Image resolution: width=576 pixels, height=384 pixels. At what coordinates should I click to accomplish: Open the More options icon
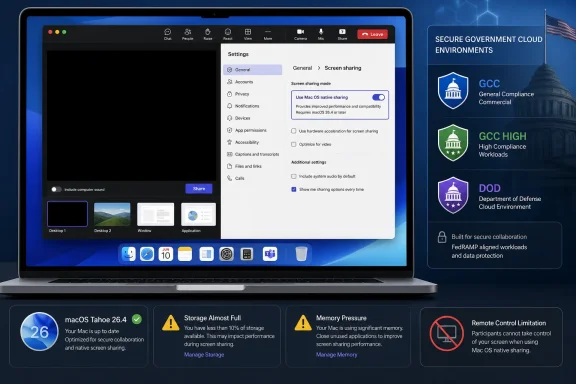coord(268,34)
